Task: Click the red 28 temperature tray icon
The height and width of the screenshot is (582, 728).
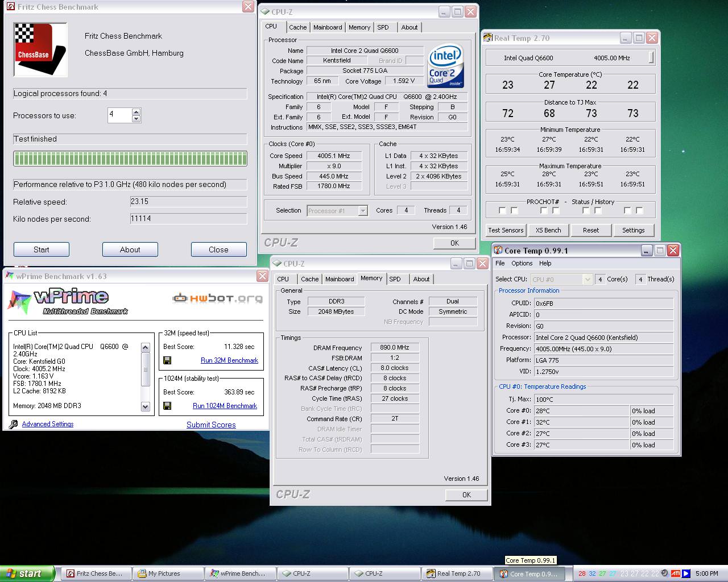Action: (582, 573)
